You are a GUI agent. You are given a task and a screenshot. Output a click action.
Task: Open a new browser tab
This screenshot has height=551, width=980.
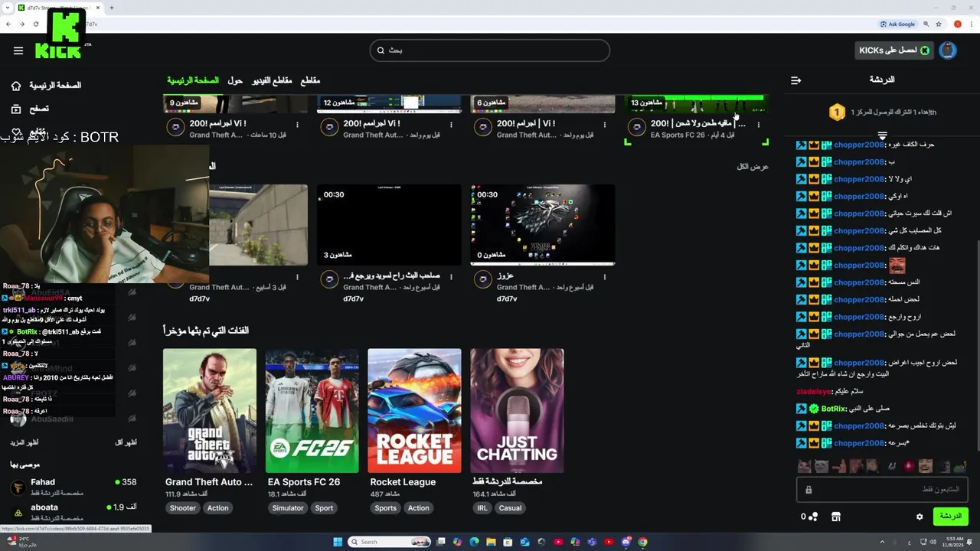112,8
